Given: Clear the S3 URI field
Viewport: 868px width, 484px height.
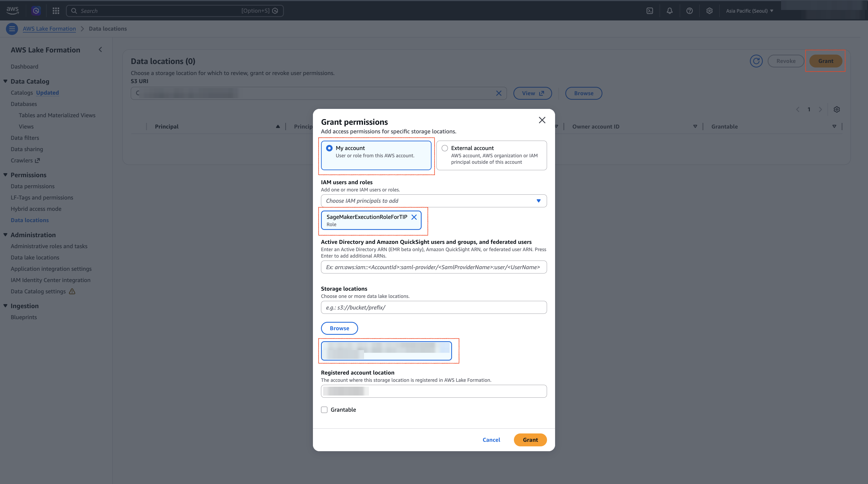Looking at the screenshot, I should 499,93.
